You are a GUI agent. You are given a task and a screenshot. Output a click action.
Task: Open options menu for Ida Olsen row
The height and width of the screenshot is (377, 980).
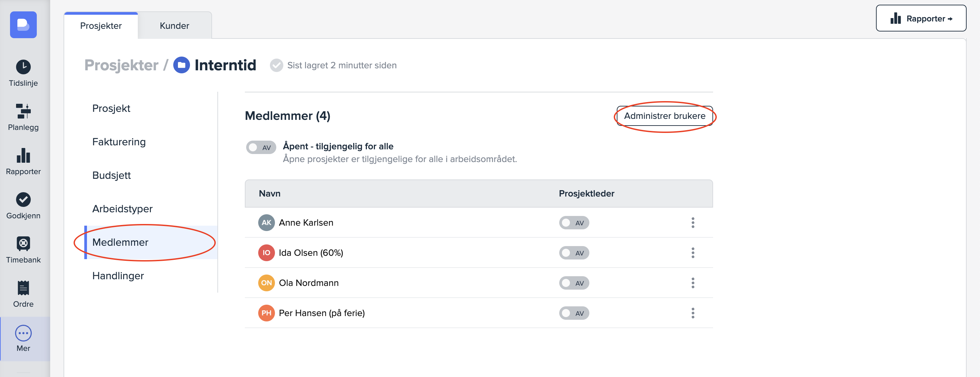pyautogui.click(x=692, y=253)
